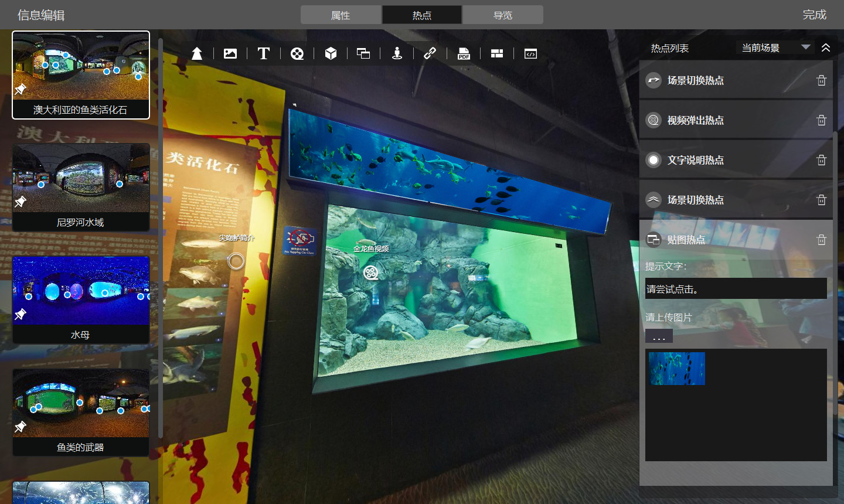Add a PDF hotspot from toolbar

tap(464, 54)
